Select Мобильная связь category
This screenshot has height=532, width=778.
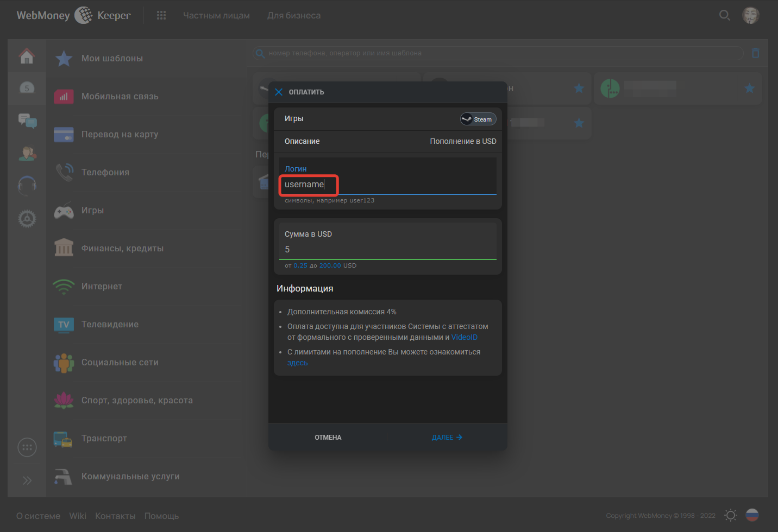(147, 97)
